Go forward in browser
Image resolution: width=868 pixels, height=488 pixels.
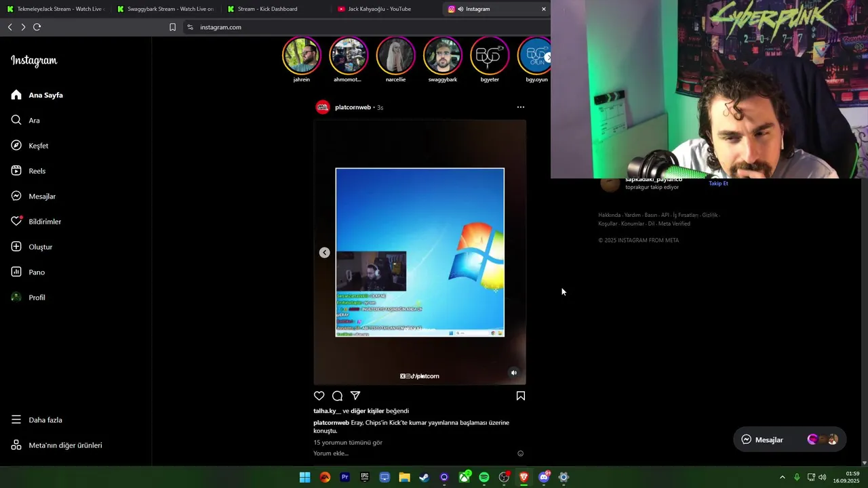23,27
